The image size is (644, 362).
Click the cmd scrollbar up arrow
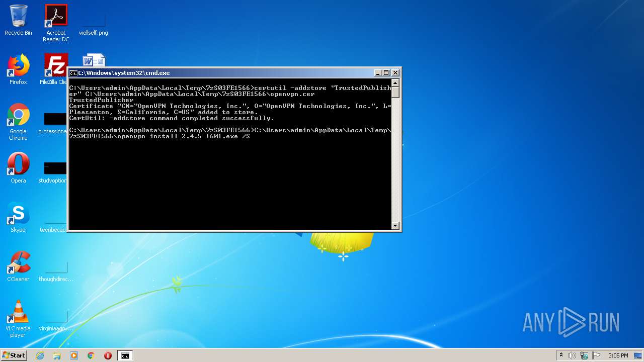[x=395, y=83]
